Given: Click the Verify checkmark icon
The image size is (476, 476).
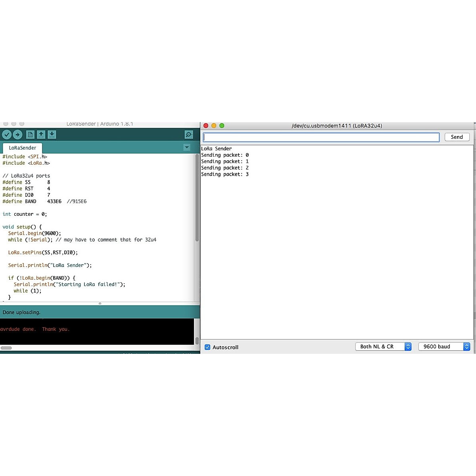Looking at the screenshot, I should [7, 135].
